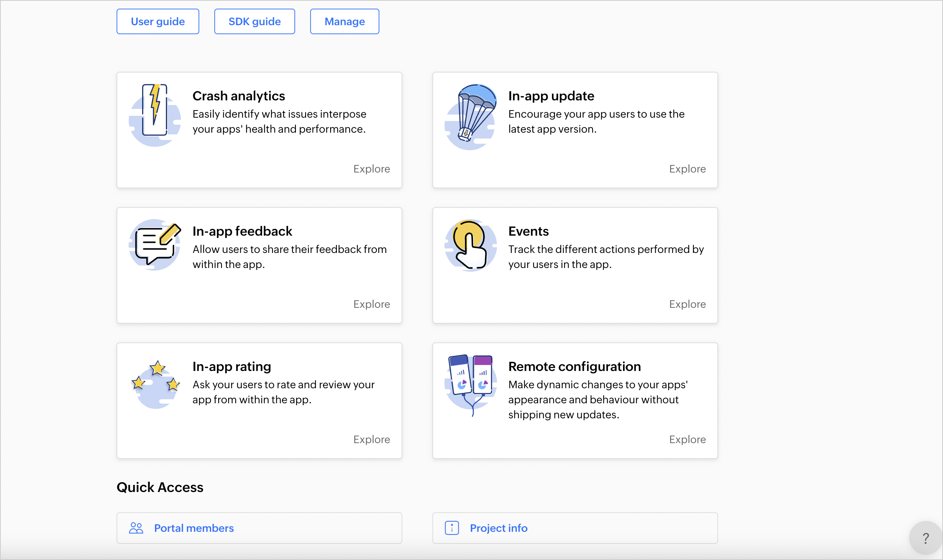The image size is (943, 560).
Task: Explore the Crash analytics card
Action: click(x=371, y=169)
